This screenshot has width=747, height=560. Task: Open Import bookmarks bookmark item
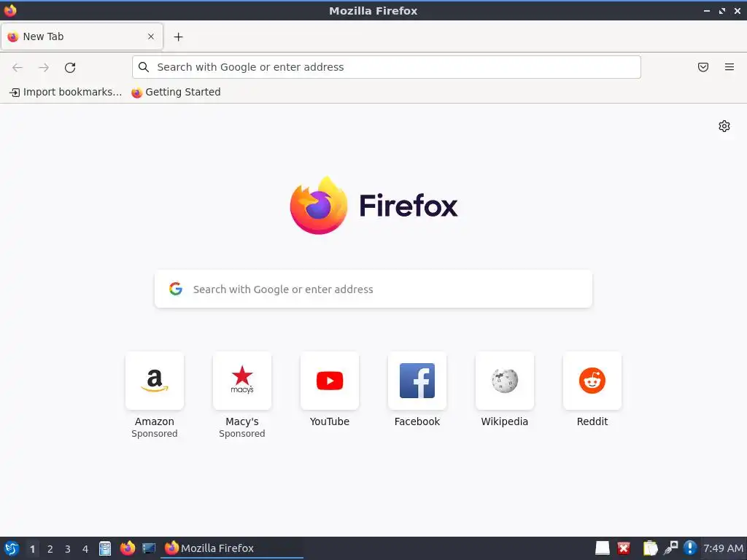click(66, 92)
